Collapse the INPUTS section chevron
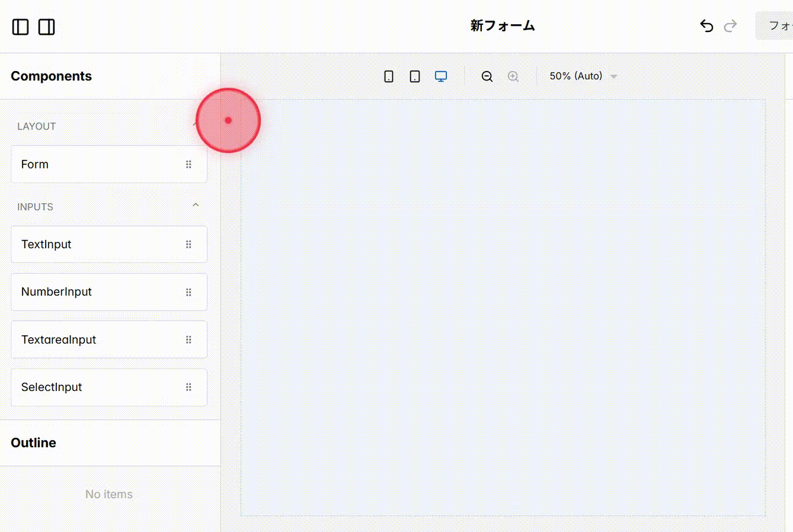This screenshot has height=532, width=793. pos(195,204)
